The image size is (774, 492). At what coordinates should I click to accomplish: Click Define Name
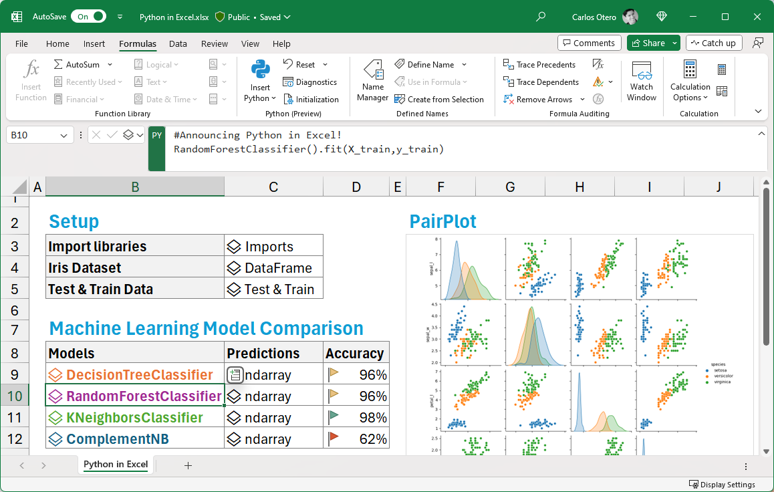tap(425, 65)
